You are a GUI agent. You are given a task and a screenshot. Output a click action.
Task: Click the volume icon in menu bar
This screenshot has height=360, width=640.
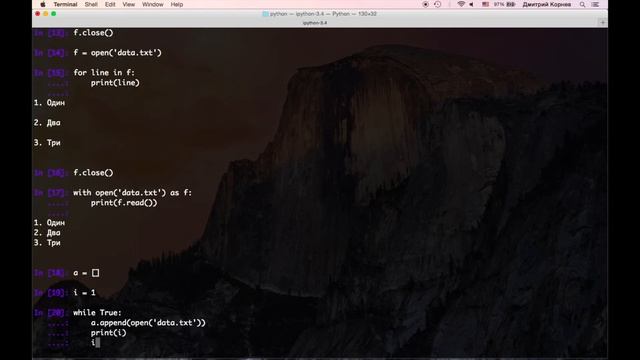471,4
